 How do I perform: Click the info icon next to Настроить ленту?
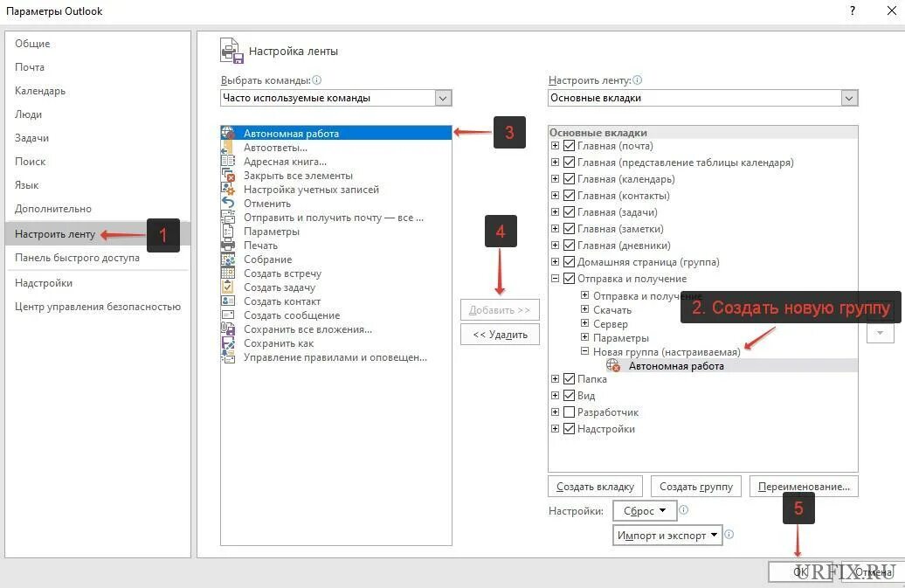click(637, 80)
